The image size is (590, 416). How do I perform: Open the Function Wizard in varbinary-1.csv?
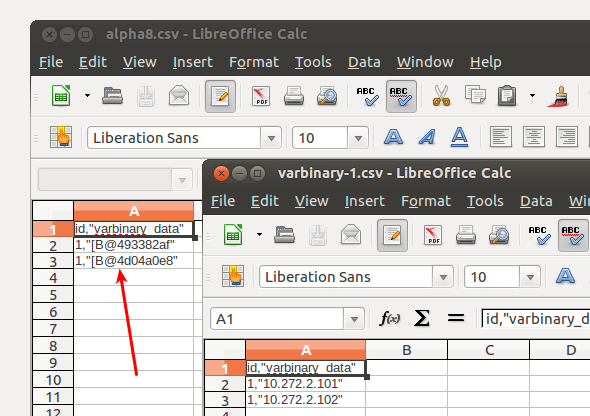pyautogui.click(x=389, y=319)
